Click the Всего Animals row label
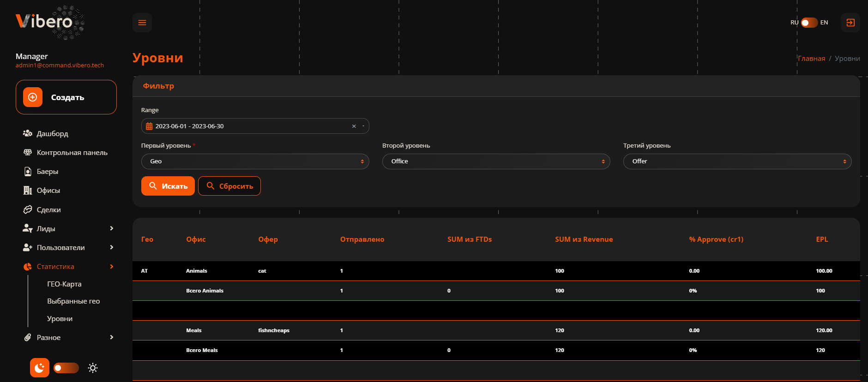Screen dimensions: 868x382 [205, 291]
